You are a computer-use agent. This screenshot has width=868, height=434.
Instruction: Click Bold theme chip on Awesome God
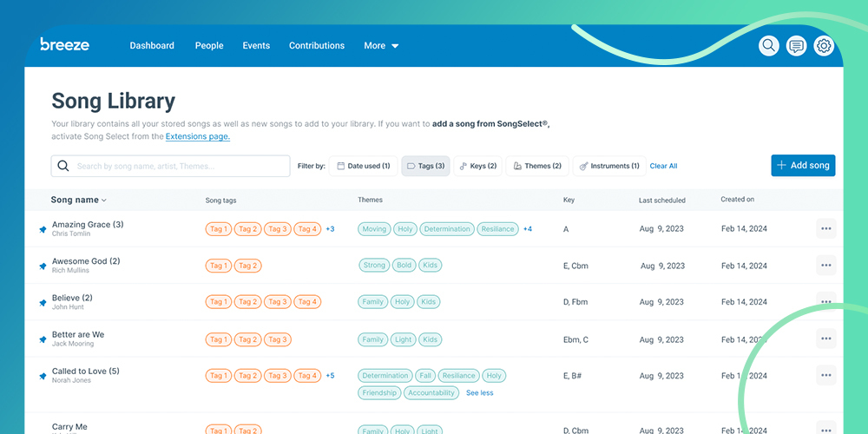[404, 265]
